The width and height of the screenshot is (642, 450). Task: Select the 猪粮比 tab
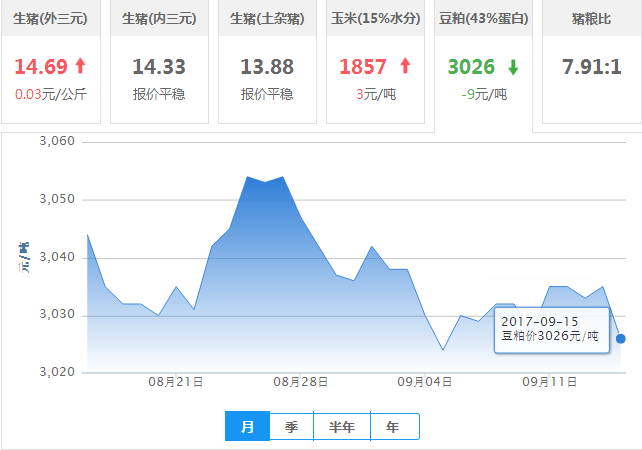(592, 61)
